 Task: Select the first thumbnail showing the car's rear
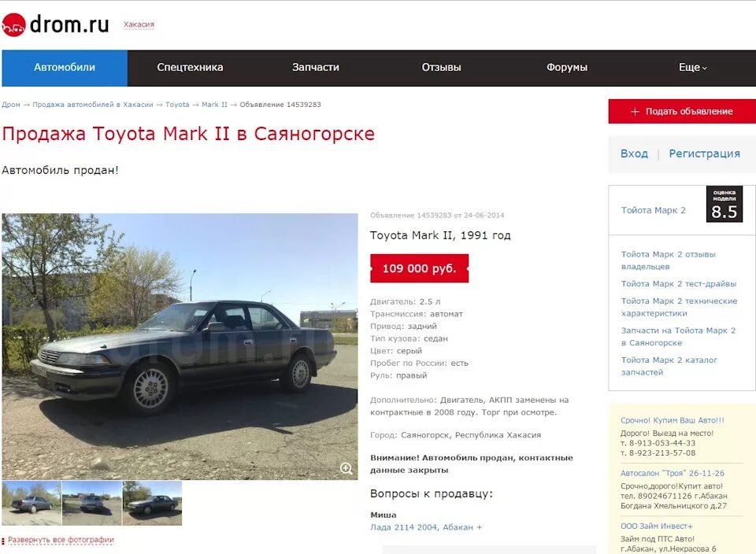[x=31, y=503]
